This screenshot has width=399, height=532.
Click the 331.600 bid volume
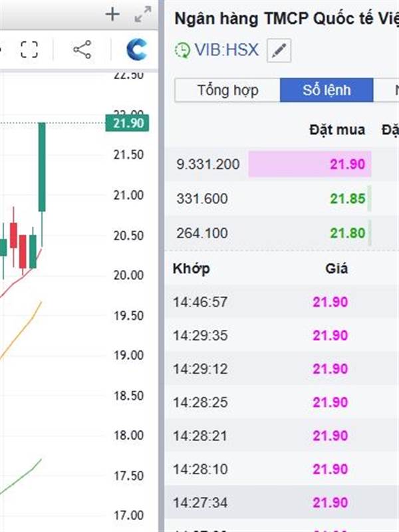click(x=202, y=198)
